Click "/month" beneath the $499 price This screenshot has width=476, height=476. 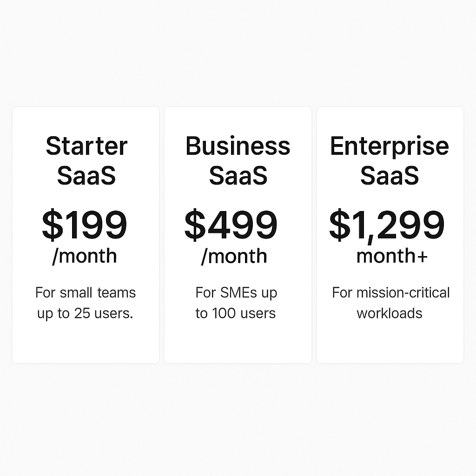point(234,257)
